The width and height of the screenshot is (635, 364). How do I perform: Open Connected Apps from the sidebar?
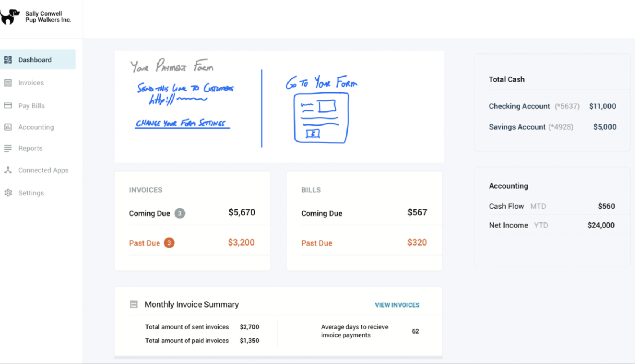(x=43, y=170)
